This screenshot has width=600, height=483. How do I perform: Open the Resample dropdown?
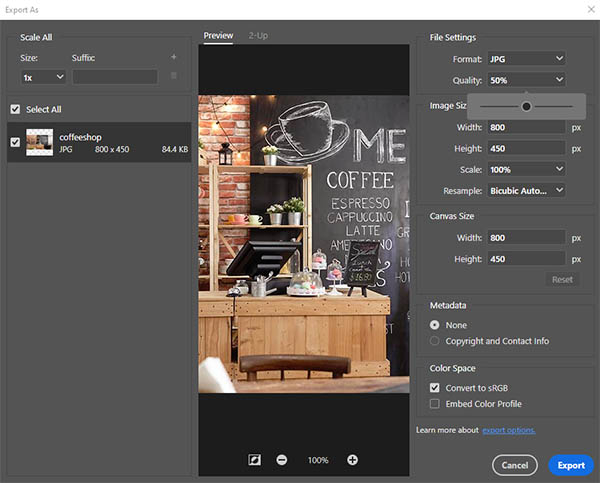coord(526,190)
